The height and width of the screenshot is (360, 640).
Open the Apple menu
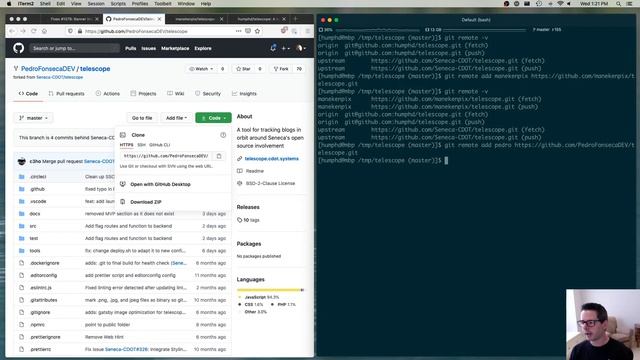[x=9, y=4]
